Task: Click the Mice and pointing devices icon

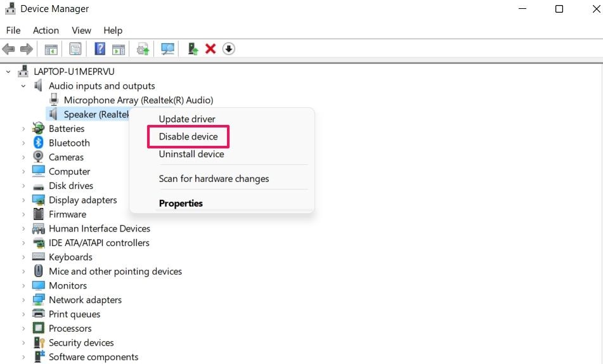Action: click(38, 271)
